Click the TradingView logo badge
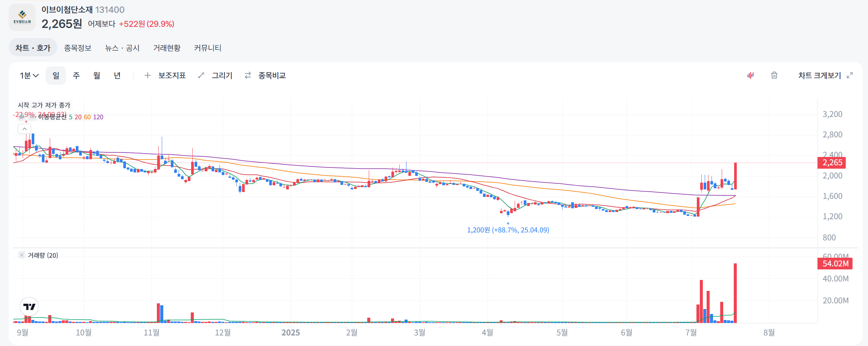The height and width of the screenshot is (346, 868). tap(29, 307)
